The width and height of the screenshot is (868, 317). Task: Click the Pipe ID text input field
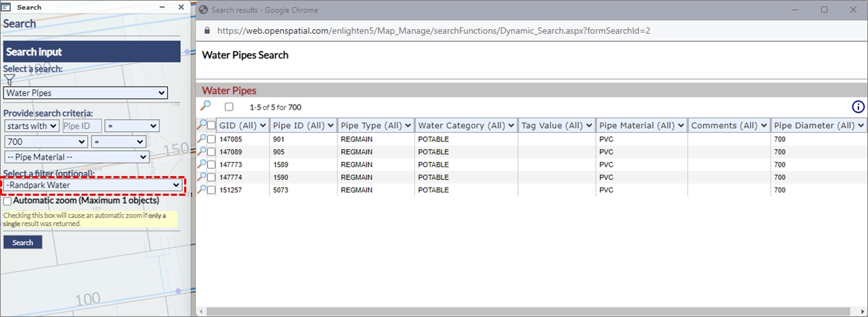pos(82,126)
